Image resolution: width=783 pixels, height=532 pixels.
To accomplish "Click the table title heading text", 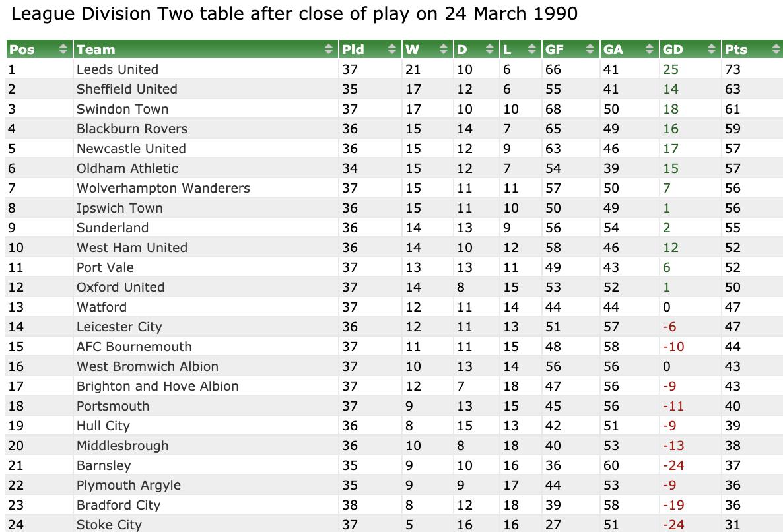I will (x=294, y=13).
